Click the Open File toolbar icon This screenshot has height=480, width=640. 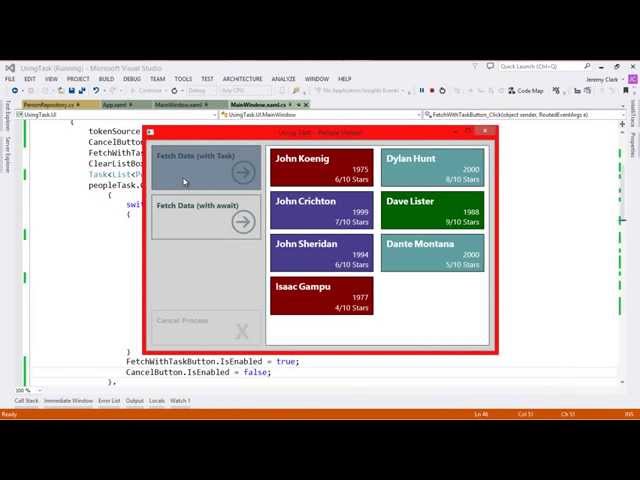click(61, 90)
